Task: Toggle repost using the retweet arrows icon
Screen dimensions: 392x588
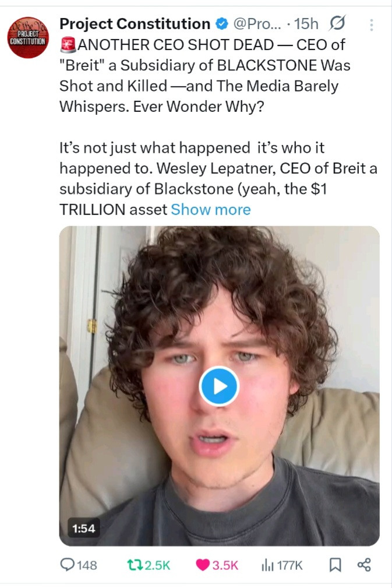Action: pos(133,565)
